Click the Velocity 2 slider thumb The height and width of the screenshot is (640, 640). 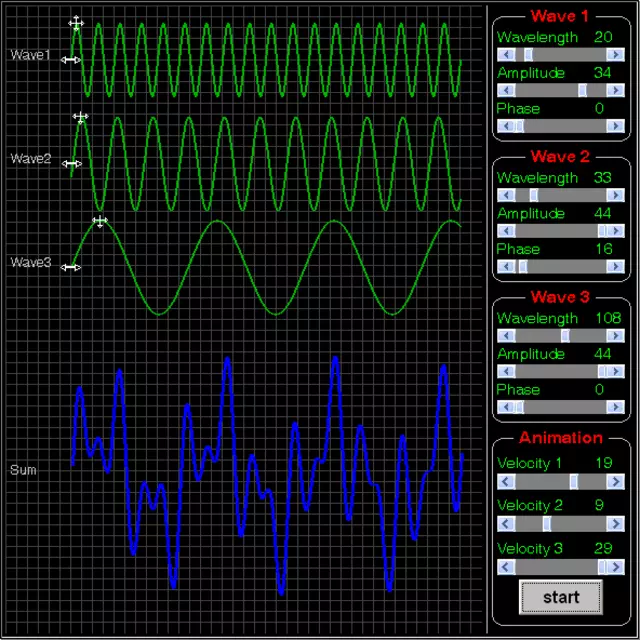tap(546, 524)
